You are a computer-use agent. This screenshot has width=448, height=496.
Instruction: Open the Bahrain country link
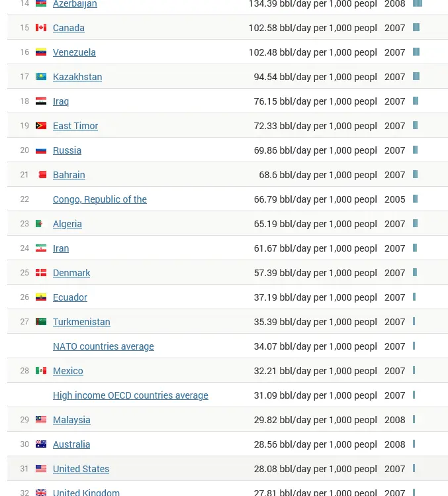[69, 175]
